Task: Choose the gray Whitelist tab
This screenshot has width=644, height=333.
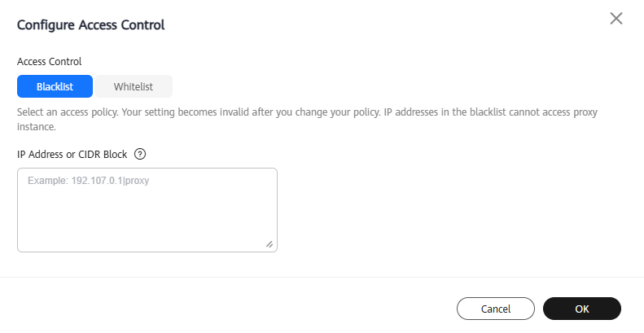Action: click(x=134, y=86)
